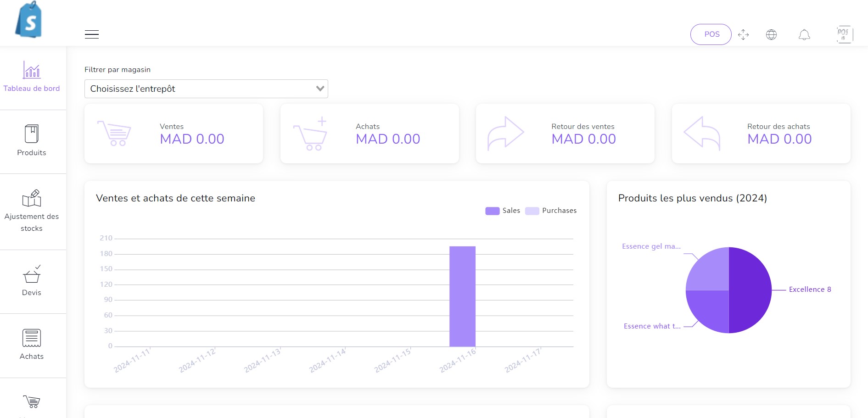Click the bottom sidebar shopping cart icon
Viewport: 868px width, 418px height.
point(32,402)
